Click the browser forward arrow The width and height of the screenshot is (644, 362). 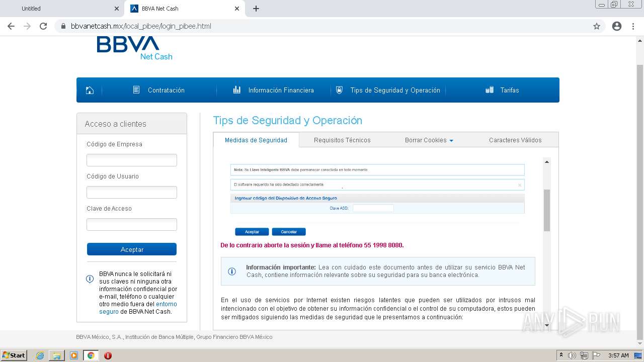click(x=27, y=26)
